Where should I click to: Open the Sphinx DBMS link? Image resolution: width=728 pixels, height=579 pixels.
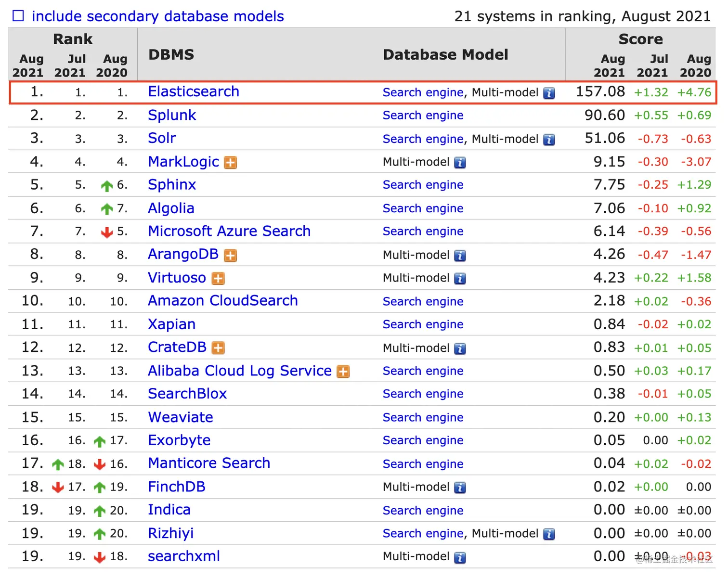pyautogui.click(x=172, y=185)
